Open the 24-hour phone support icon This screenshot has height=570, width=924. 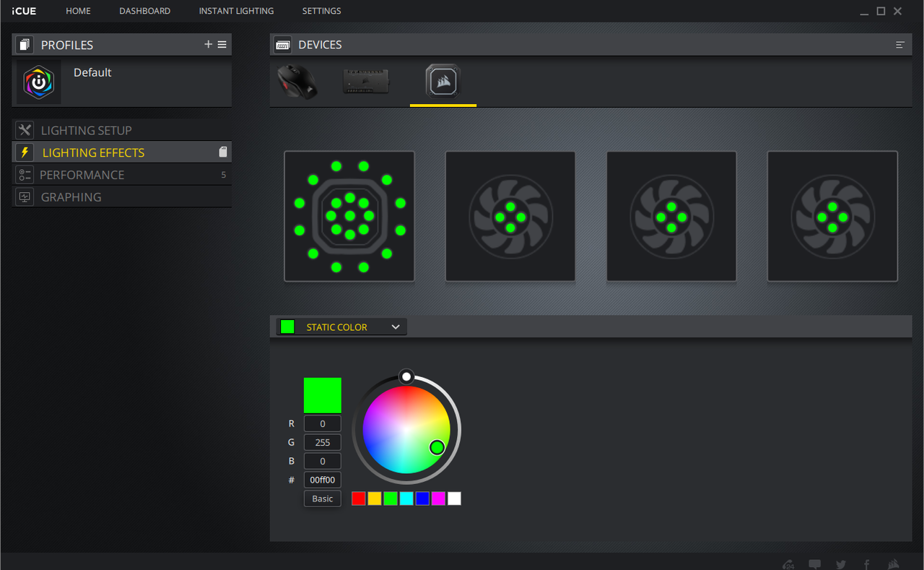(x=788, y=564)
